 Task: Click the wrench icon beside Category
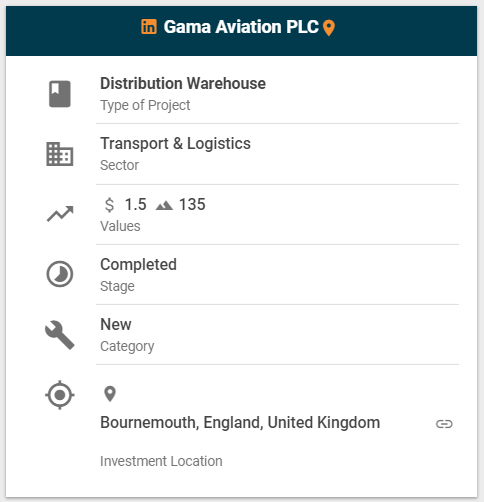click(60, 335)
